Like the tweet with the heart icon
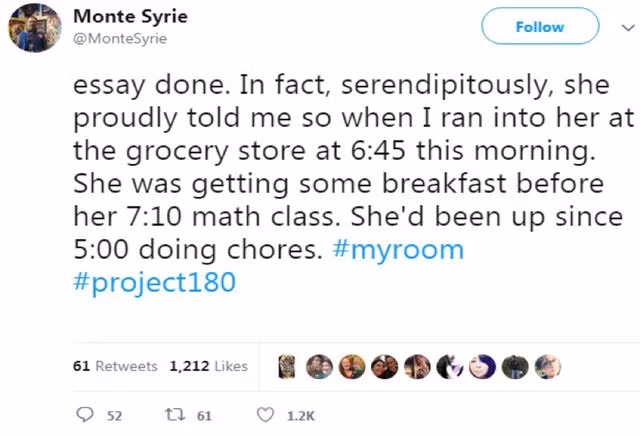Image resolution: width=640 pixels, height=436 pixels. pyautogui.click(x=265, y=415)
